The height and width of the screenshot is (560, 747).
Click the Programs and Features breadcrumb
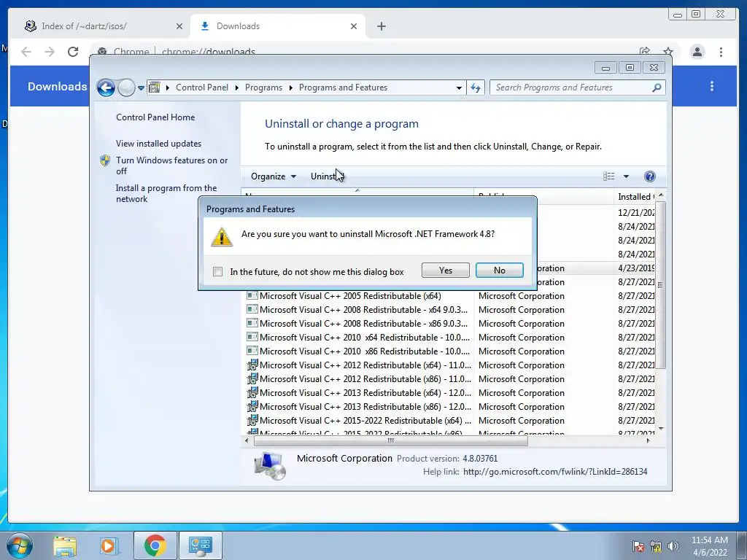point(343,87)
